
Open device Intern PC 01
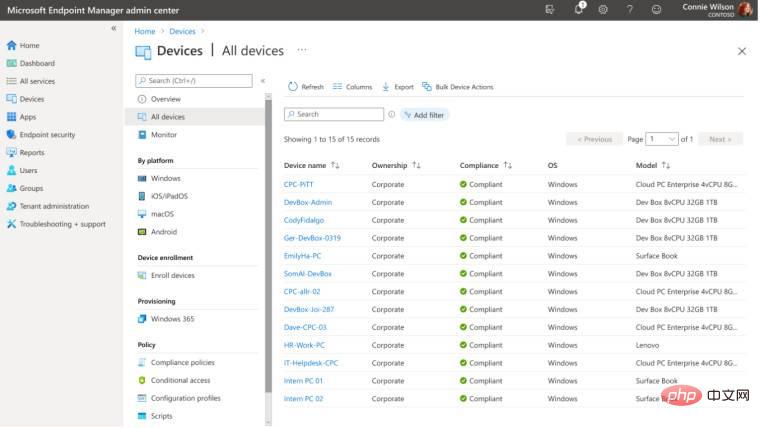(x=303, y=381)
